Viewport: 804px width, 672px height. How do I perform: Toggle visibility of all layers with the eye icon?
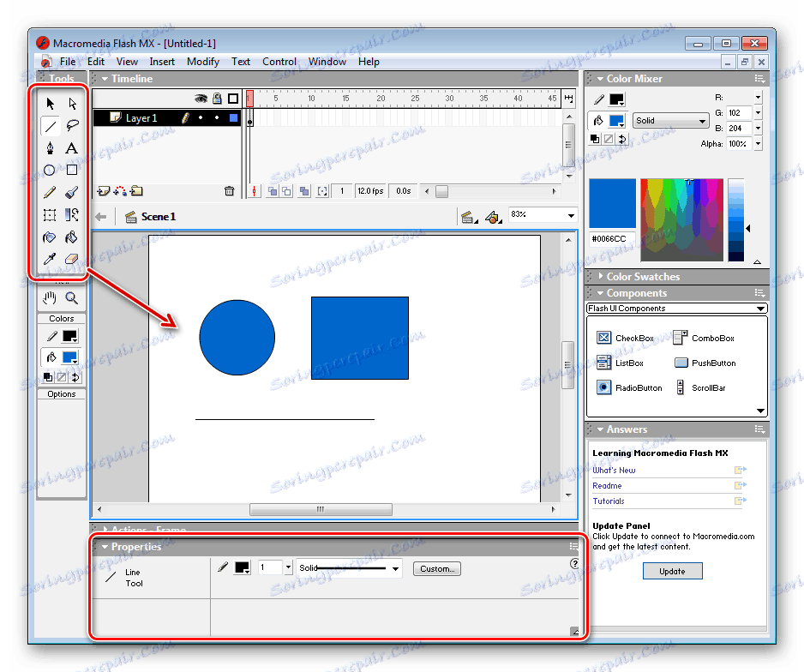pyautogui.click(x=201, y=99)
